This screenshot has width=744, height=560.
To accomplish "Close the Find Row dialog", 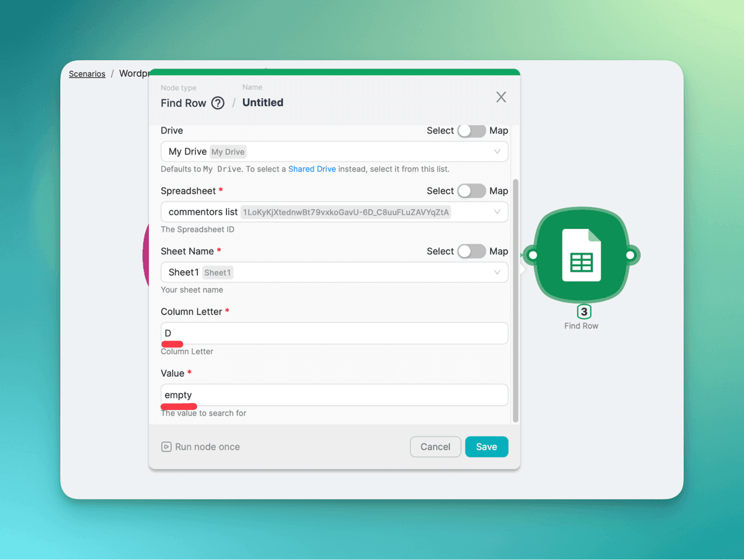I will click(x=501, y=97).
